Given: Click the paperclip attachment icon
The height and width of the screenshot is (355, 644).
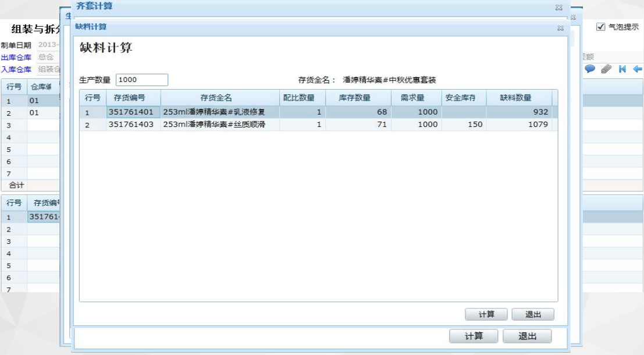Looking at the screenshot, I should tap(606, 69).
